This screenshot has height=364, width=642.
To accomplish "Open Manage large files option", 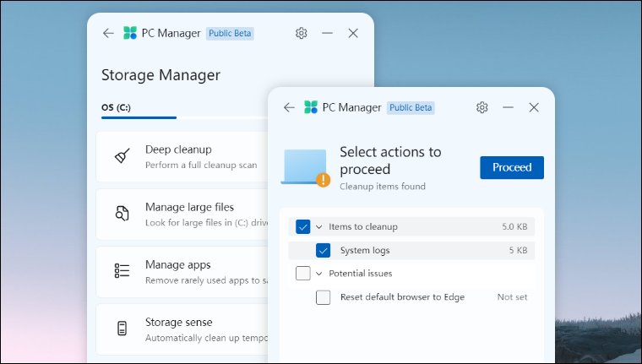I will click(182, 215).
